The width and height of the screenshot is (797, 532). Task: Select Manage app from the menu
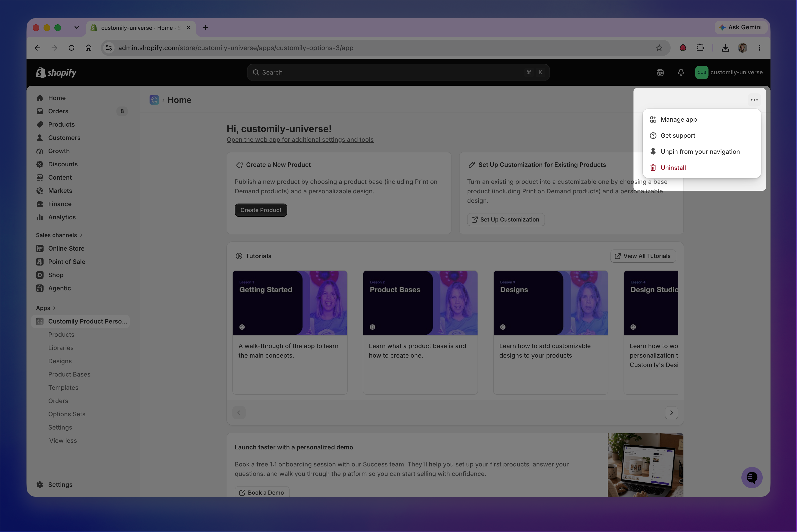point(702,120)
